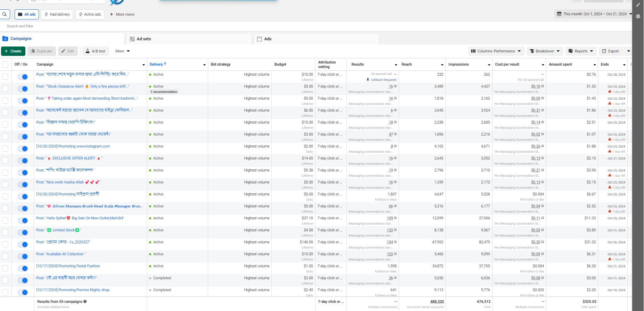This screenshot has height=311, width=644.
Task: Open Reach column header dropdown arrow
Action: [x=442, y=65]
